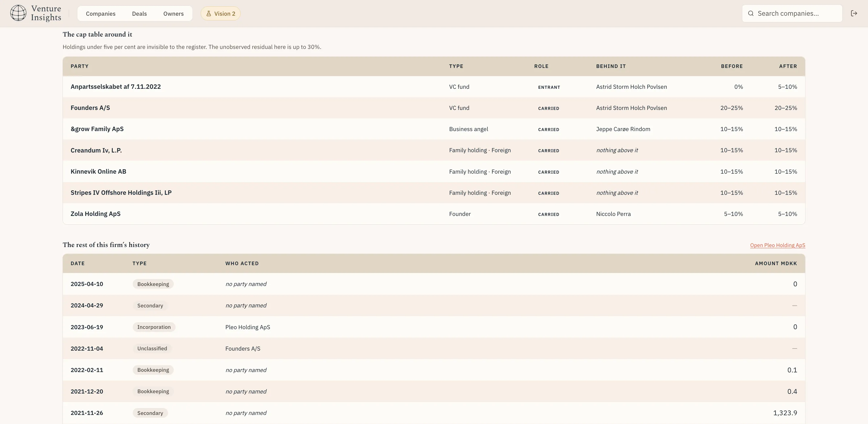868x424 pixels.
Task: Click the logout icon in the header
Action: click(854, 14)
